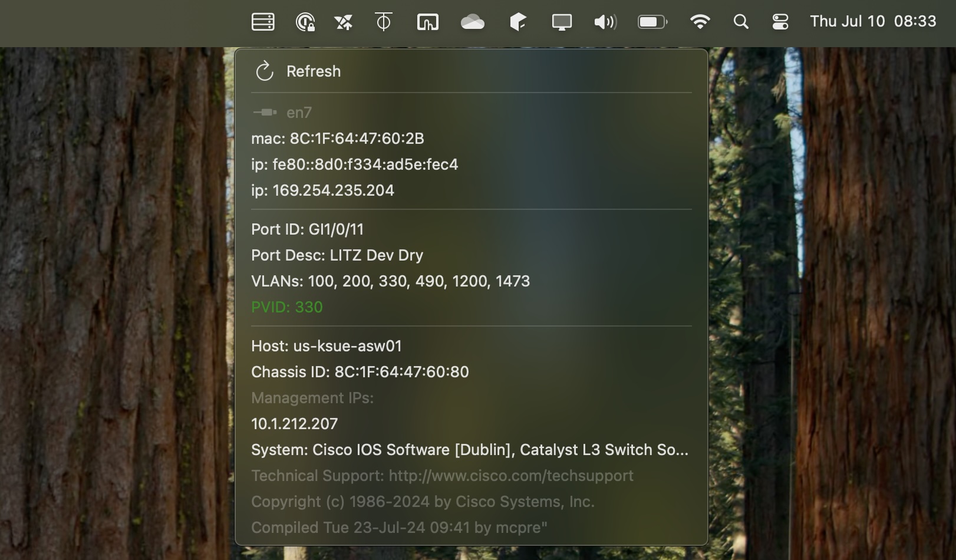Click the date and time Thu Jul 10 08:33
Viewport: 956px width, 560px height.
click(x=873, y=21)
